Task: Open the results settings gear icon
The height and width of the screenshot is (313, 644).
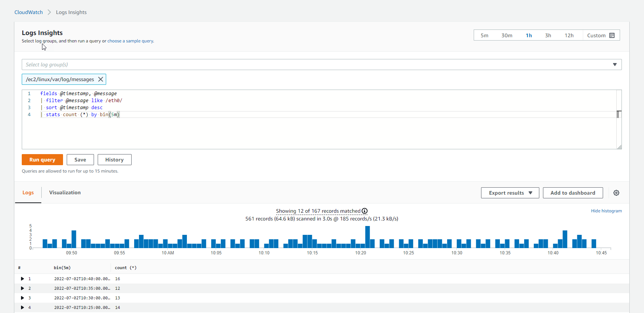Action: 616,193
